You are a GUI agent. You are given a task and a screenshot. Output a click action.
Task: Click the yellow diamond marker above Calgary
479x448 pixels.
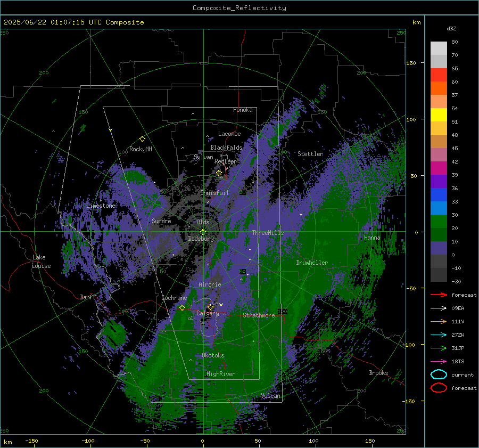tap(210, 307)
